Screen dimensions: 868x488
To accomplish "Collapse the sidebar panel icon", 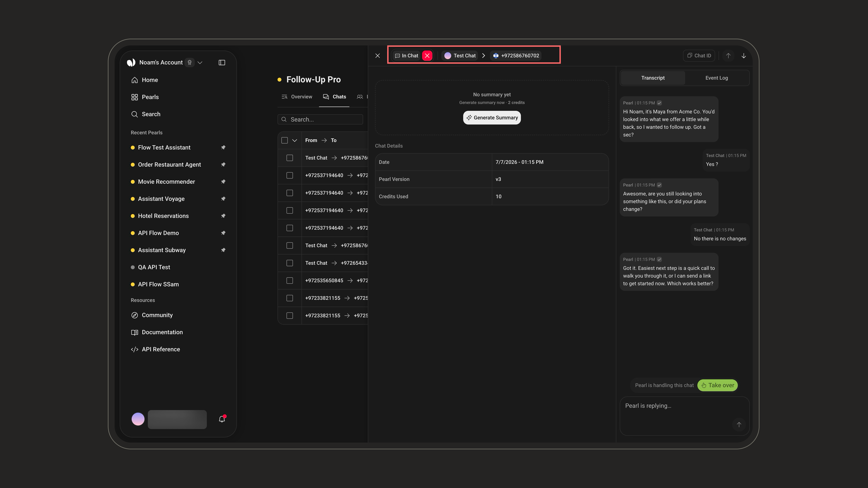I will pos(222,63).
